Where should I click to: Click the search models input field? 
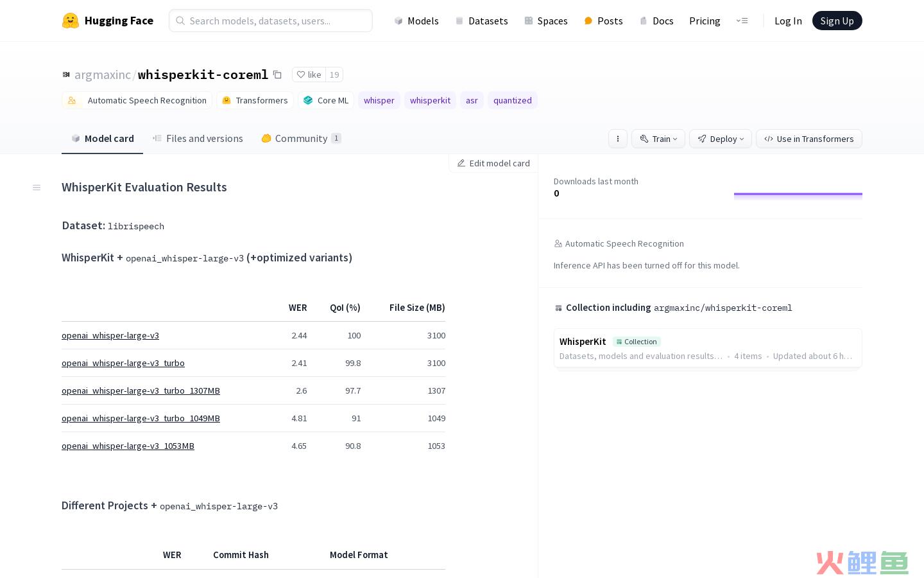(x=271, y=21)
